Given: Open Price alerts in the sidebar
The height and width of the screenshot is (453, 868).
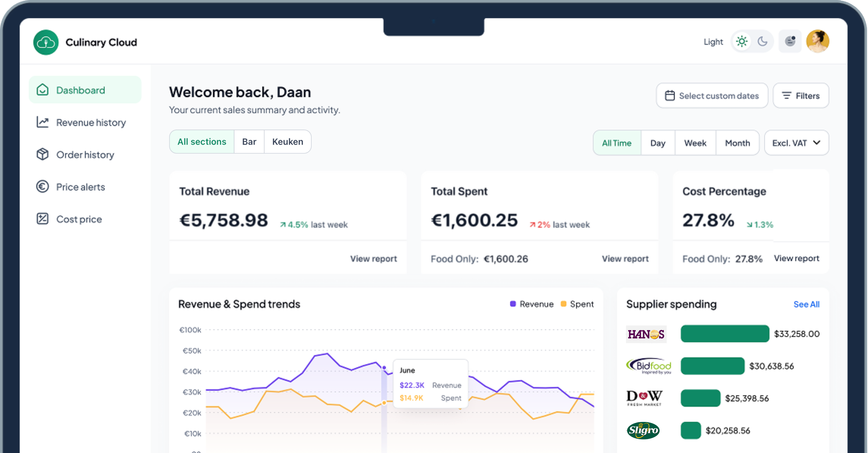Looking at the screenshot, I should pos(81,187).
